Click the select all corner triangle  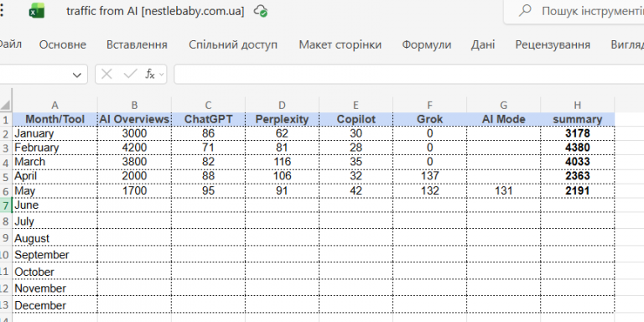point(6,105)
